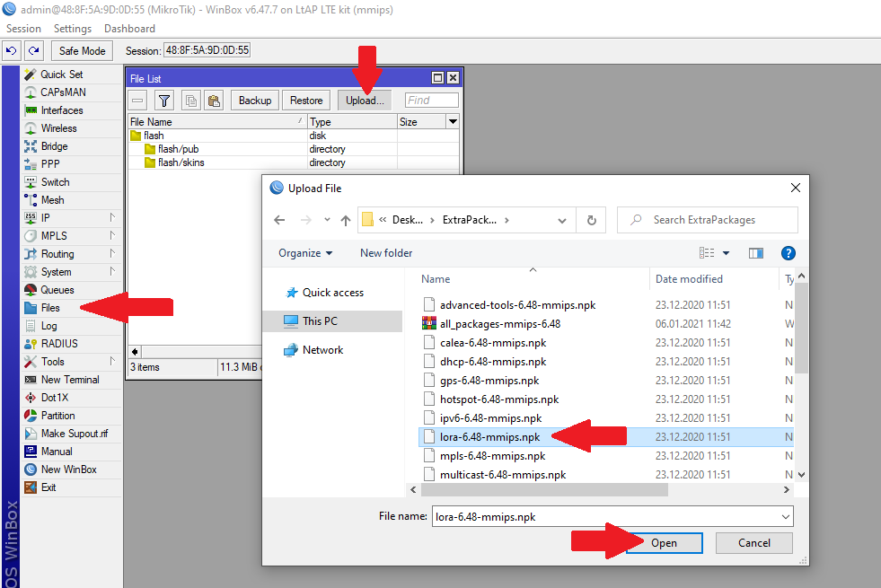
Task: Open CAPsMAN in the sidebar
Action: (71, 92)
